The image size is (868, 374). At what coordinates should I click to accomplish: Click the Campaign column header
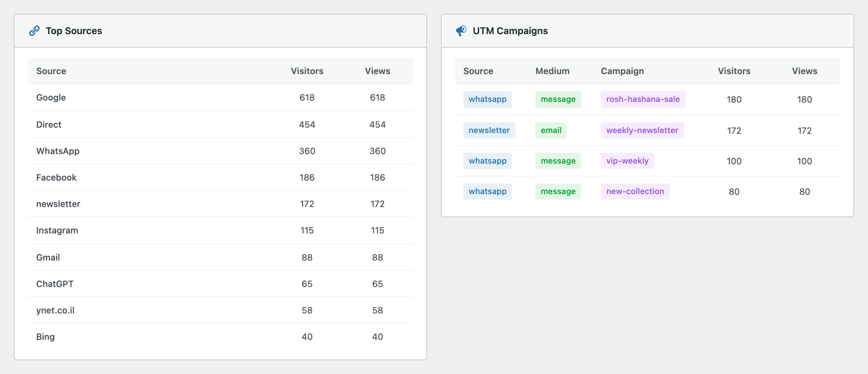[x=622, y=71]
